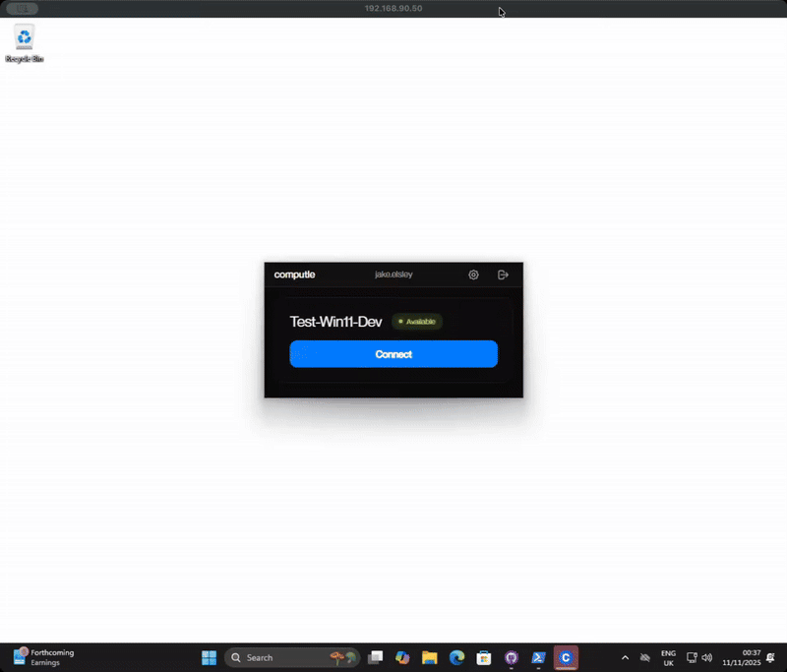This screenshot has height=672, width=787.
Task: Toggle Task View from the taskbar
Action: 375,657
